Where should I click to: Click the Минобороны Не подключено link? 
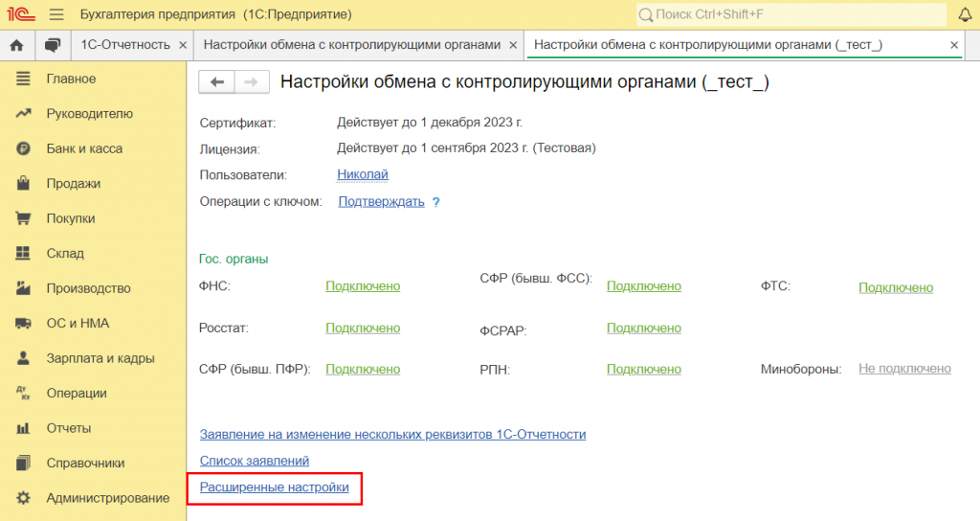[905, 369]
